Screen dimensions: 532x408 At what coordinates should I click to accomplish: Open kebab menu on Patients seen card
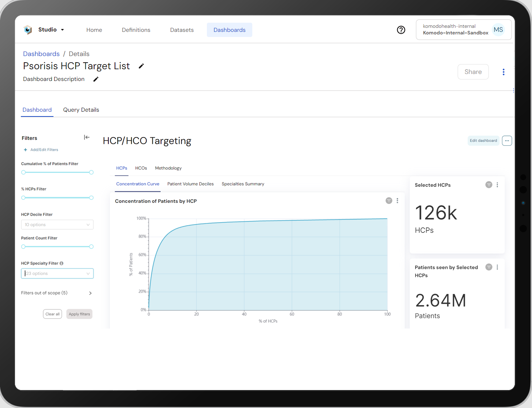497,267
